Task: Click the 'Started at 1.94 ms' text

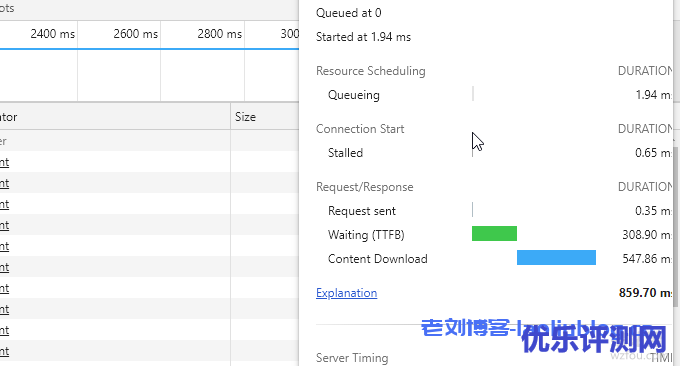Action: click(x=363, y=37)
